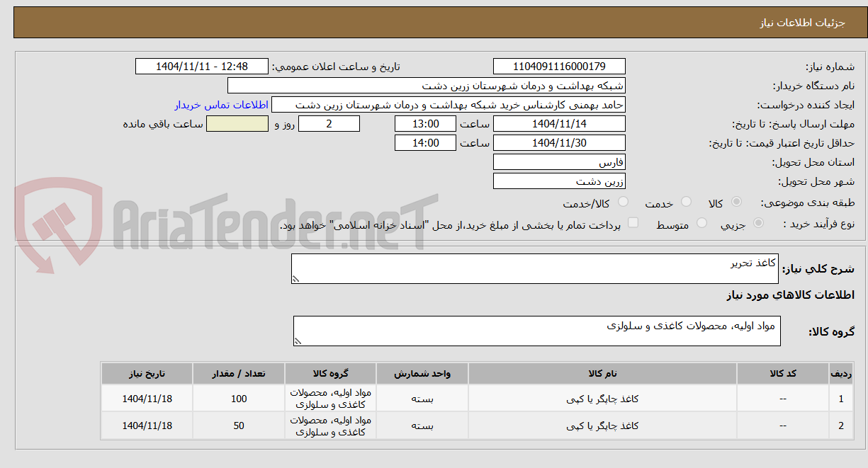Click row 1 unit بسته

tap(422, 399)
